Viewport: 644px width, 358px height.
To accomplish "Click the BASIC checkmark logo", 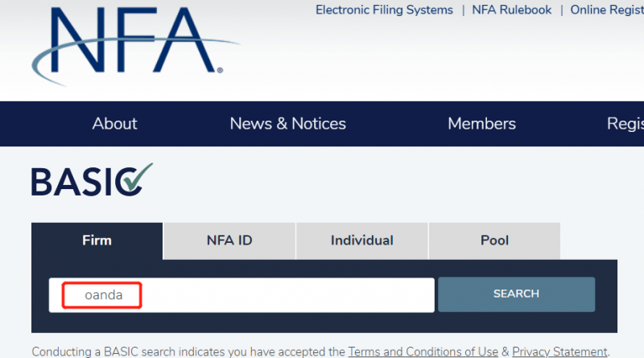I will pyautogui.click(x=92, y=180).
